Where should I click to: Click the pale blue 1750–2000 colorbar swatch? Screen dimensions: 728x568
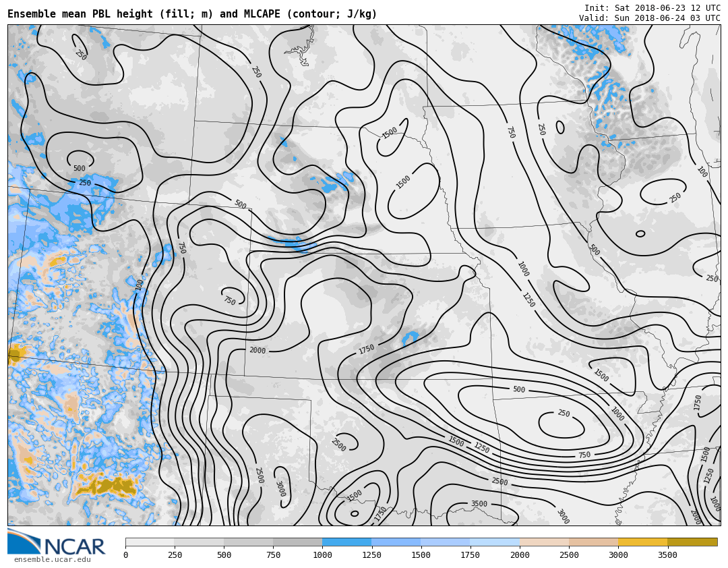495,542
